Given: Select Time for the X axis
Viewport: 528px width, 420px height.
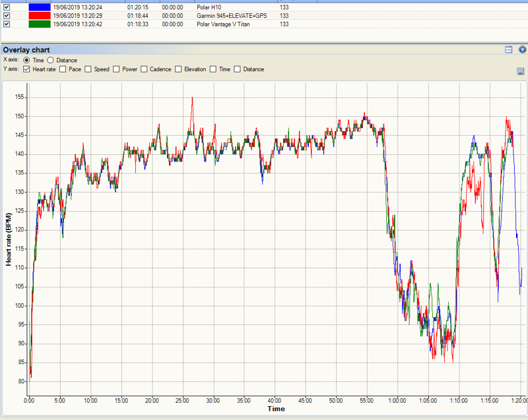Looking at the screenshot, I should click(26, 60).
